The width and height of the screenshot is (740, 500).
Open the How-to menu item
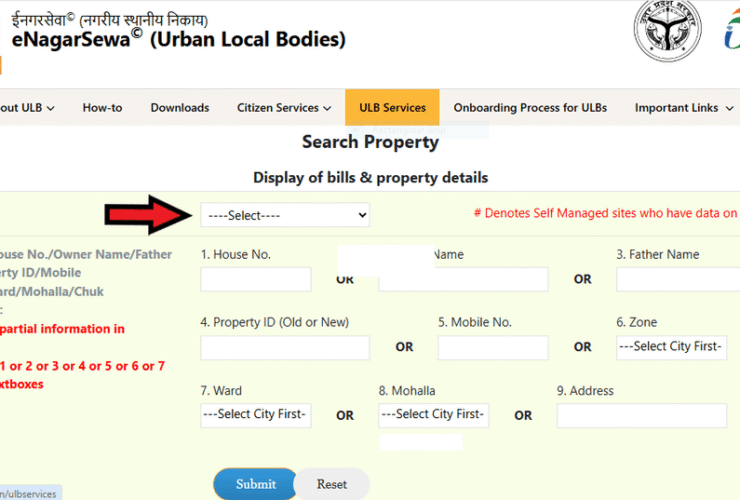[x=102, y=108]
